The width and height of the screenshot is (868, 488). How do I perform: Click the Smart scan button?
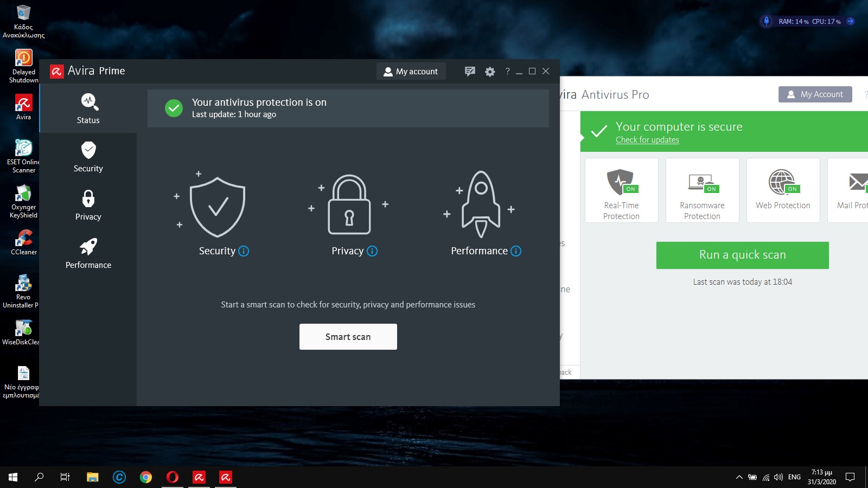(x=348, y=337)
